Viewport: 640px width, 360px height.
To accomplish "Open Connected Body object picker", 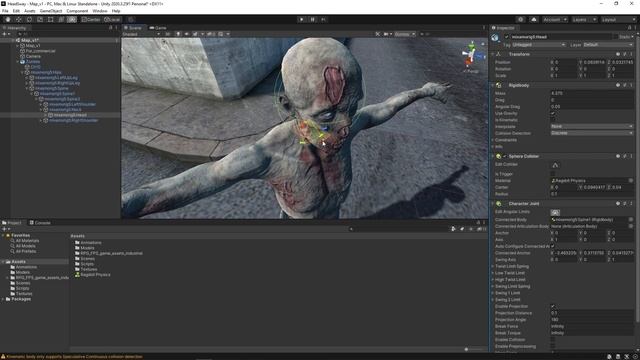I will click(x=631, y=220).
